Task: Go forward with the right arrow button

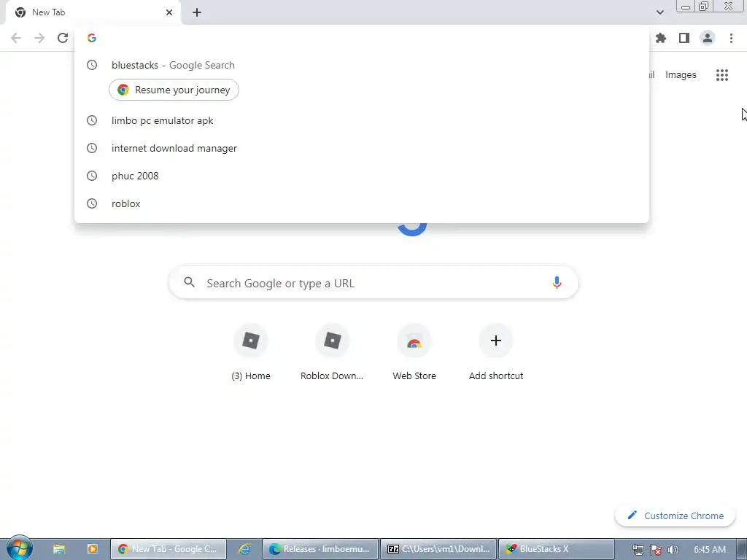Action: [x=39, y=38]
